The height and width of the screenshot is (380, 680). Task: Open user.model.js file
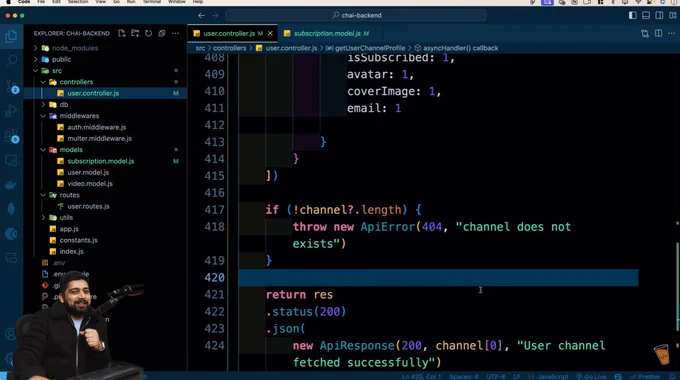[88, 172]
